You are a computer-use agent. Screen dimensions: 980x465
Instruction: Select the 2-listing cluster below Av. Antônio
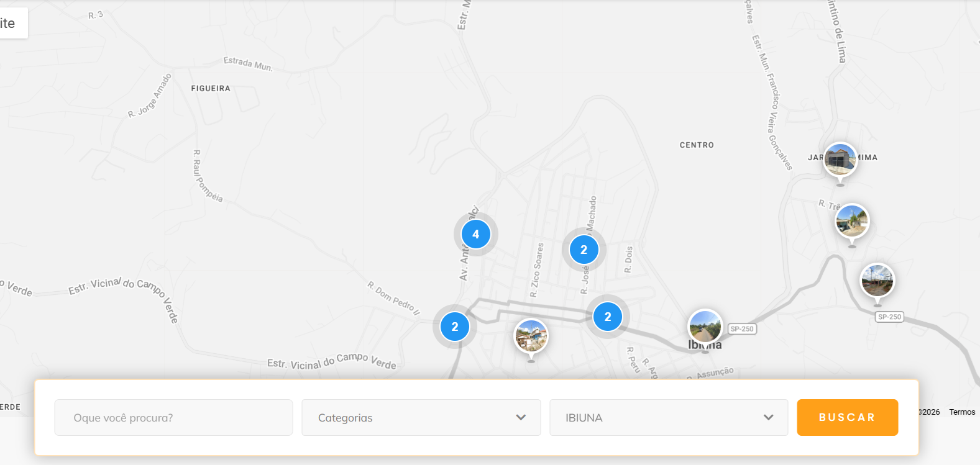pyautogui.click(x=454, y=327)
